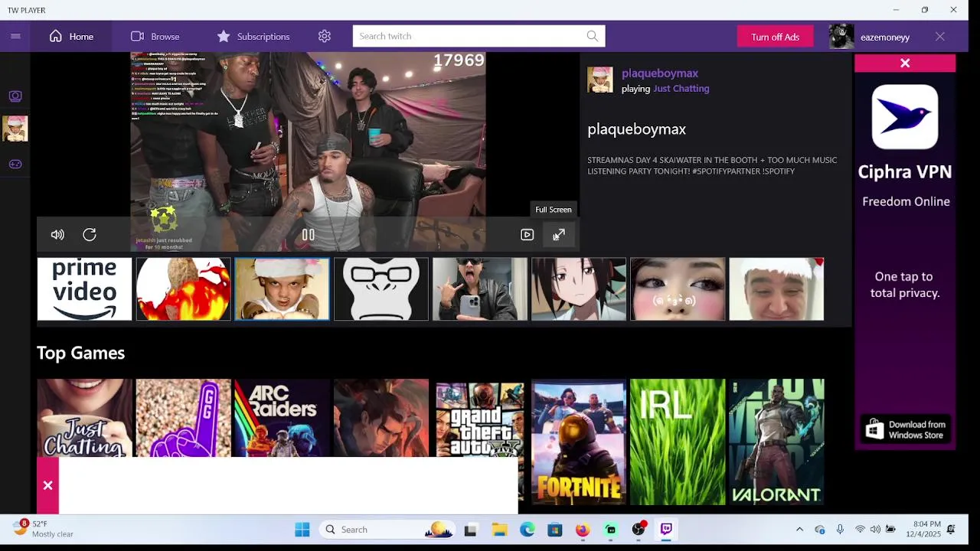
Task: Show hidden system tray icons
Action: (799, 530)
